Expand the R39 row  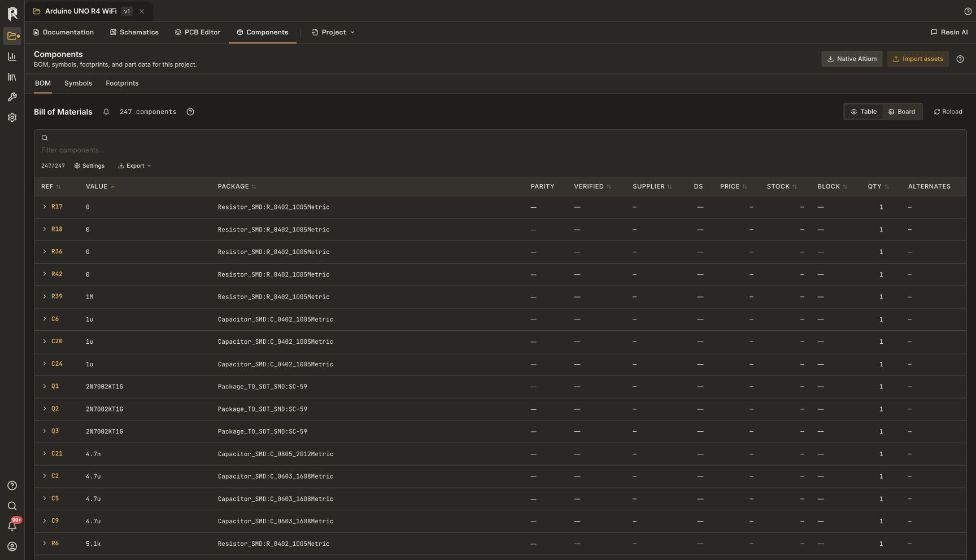45,296
